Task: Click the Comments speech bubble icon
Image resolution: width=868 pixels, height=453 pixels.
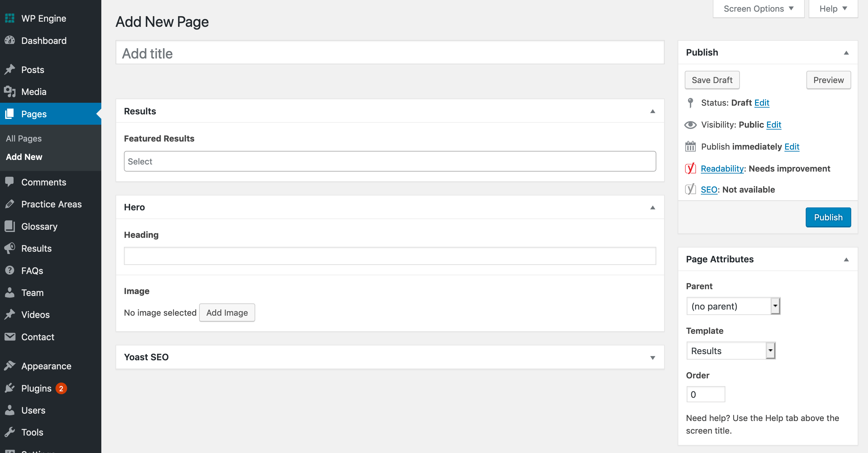Action: (10, 182)
